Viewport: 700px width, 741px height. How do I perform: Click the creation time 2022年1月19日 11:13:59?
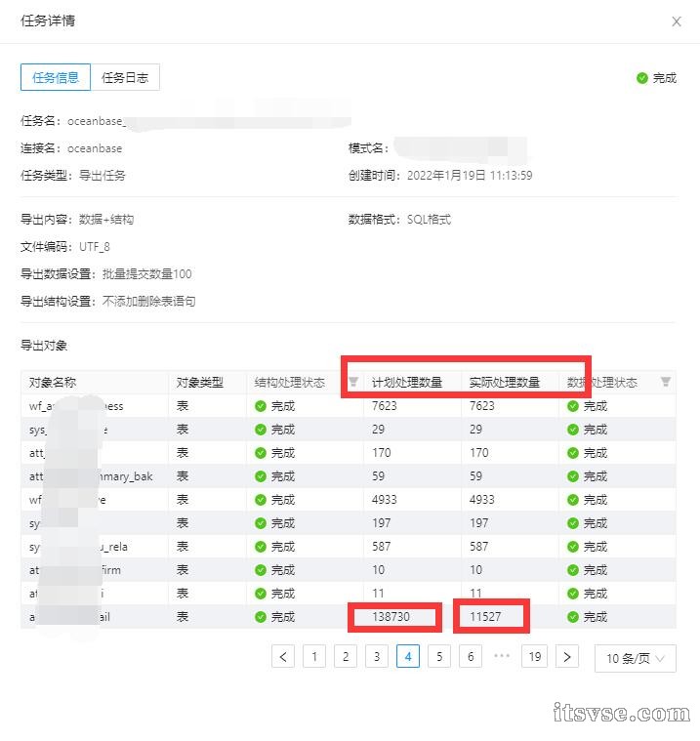(x=470, y=176)
